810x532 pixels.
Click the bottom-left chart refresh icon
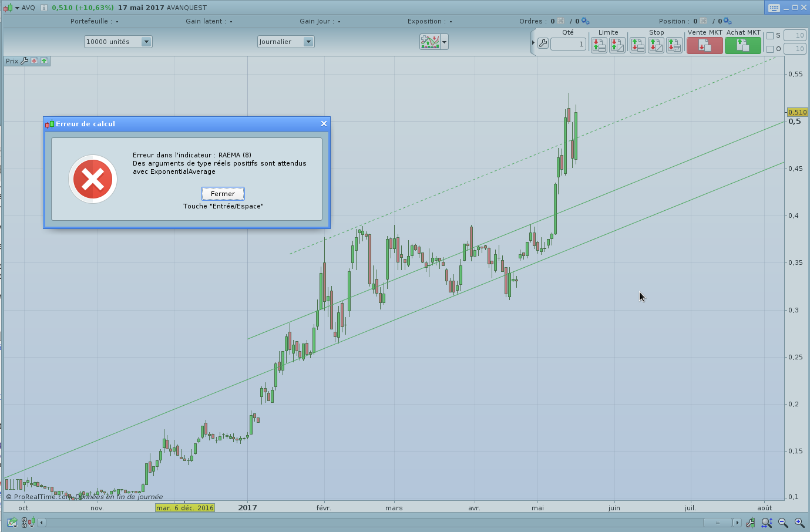[12, 522]
